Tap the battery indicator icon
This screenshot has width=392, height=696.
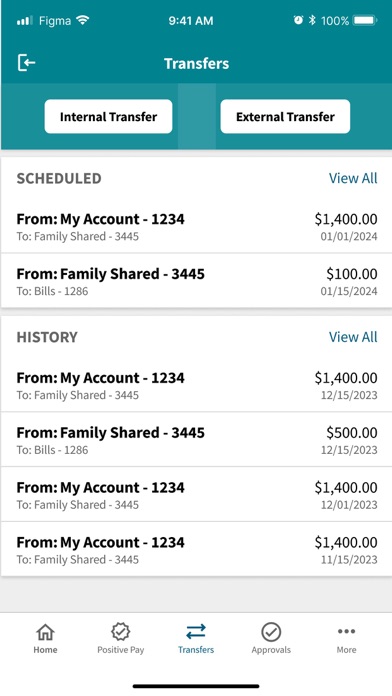365,20
